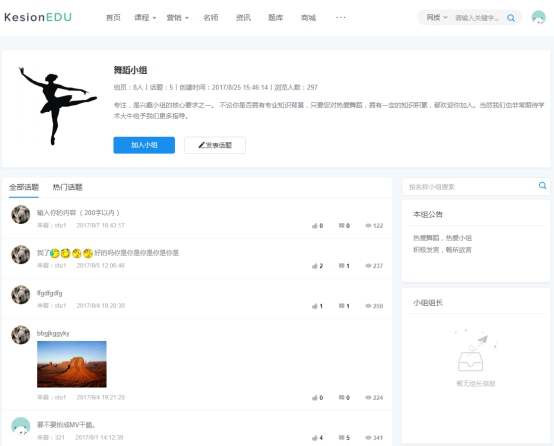Screen dimensions: 554x446
Task: Click the avatar of user 321's post
Action: click(20, 426)
